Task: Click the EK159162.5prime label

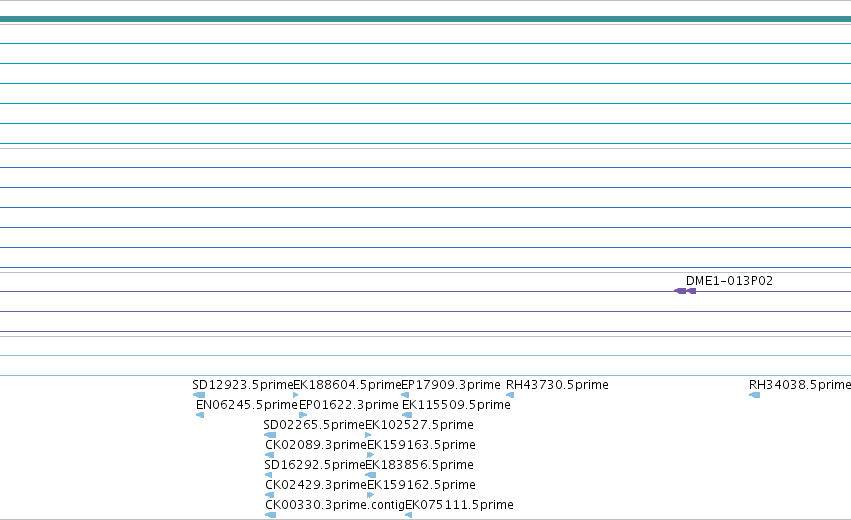Action: click(x=422, y=485)
